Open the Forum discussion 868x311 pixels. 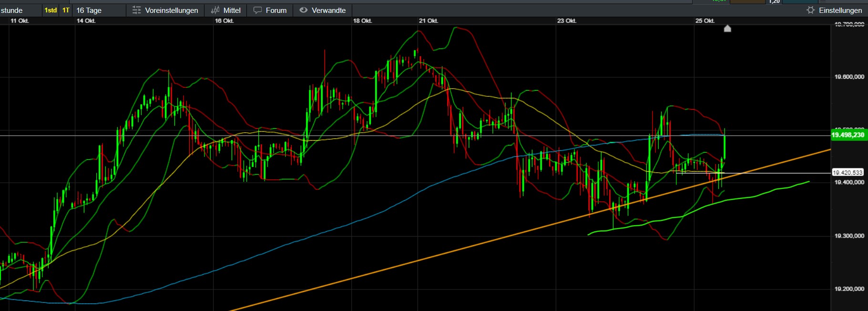click(270, 10)
